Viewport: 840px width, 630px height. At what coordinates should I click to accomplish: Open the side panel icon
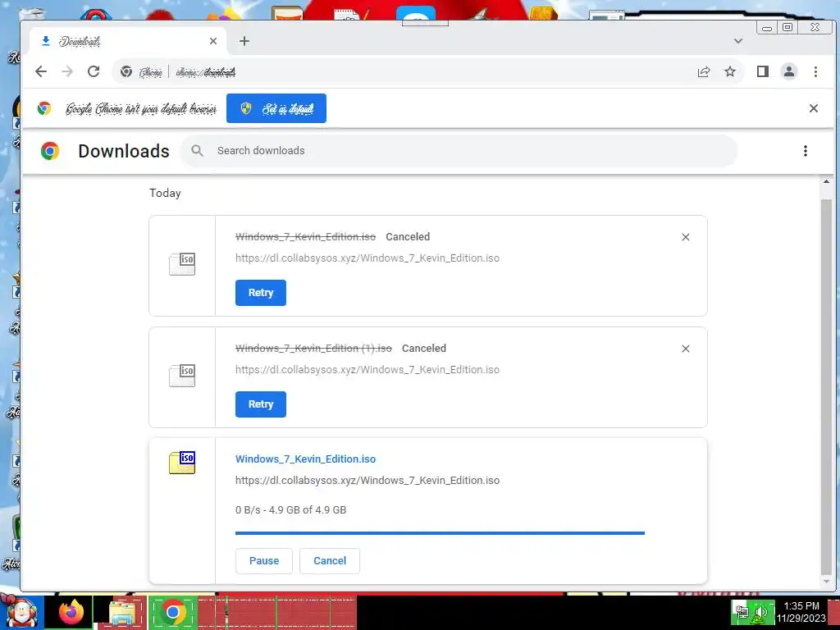coord(763,72)
